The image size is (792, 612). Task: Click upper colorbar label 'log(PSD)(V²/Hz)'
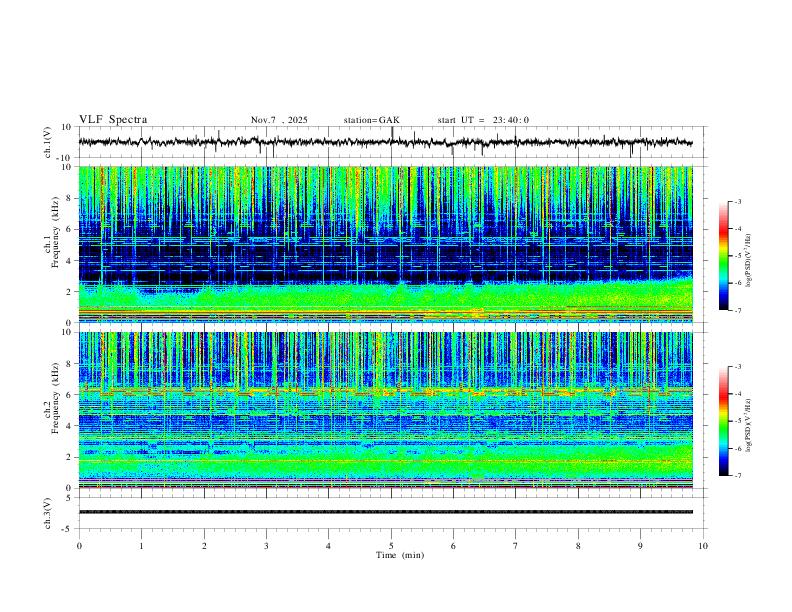tap(748, 260)
